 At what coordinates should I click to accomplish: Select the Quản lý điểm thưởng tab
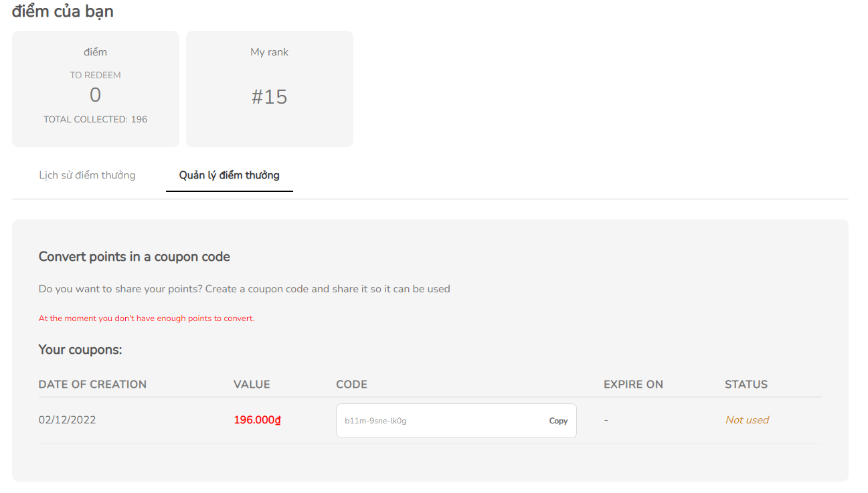tap(229, 175)
